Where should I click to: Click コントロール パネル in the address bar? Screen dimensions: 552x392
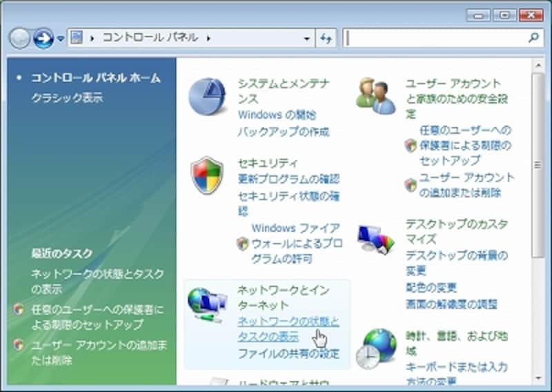[150, 37]
